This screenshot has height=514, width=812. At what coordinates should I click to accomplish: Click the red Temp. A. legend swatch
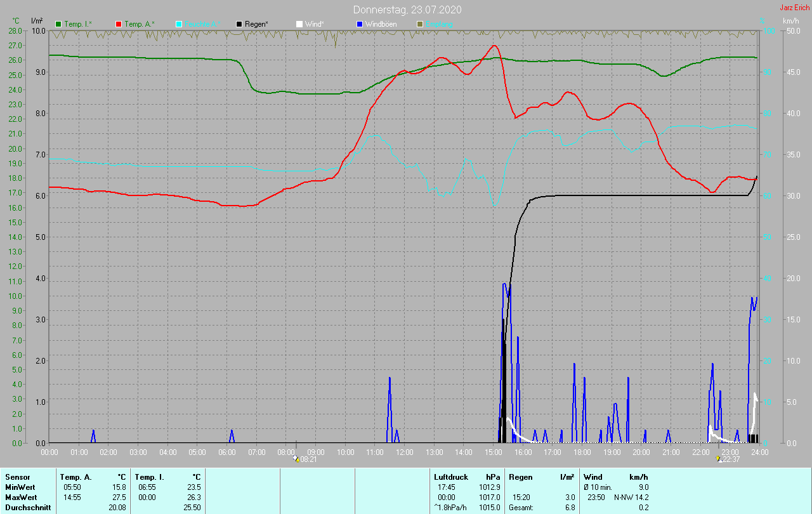[119, 24]
